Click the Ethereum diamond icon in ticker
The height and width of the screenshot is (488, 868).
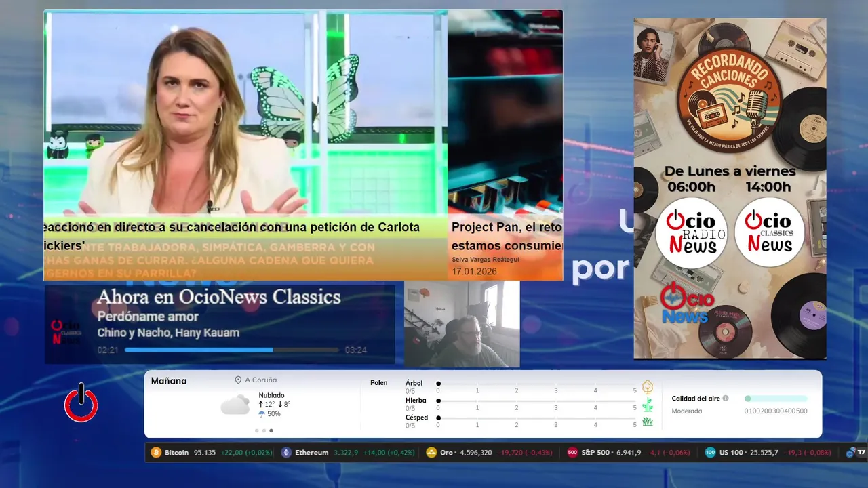tap(286, 452)
